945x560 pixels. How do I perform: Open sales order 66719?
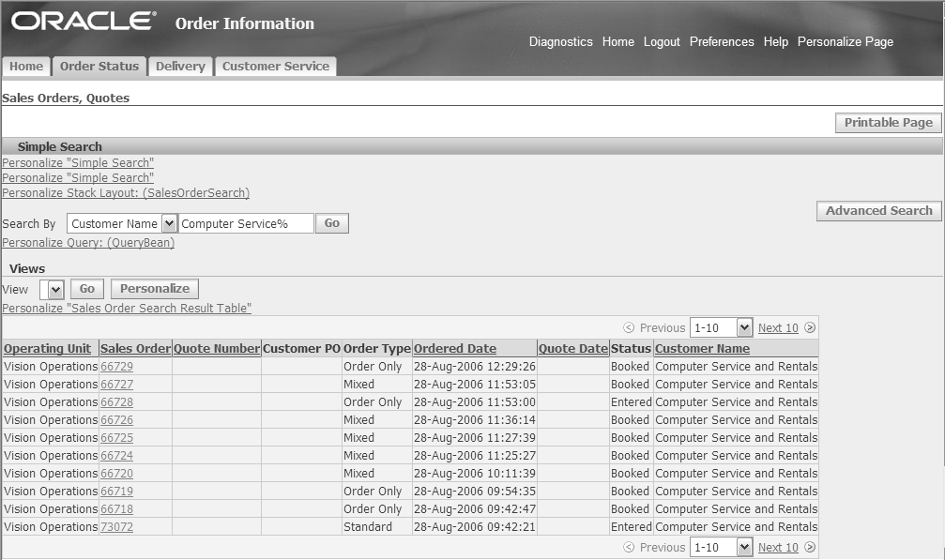(117, 492)
